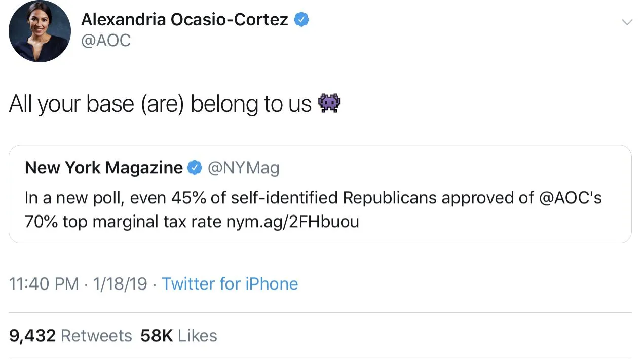Open the nym.ag/2FHbuou article link
This screenshot has width=644, height=359.
tap(293, 222)
